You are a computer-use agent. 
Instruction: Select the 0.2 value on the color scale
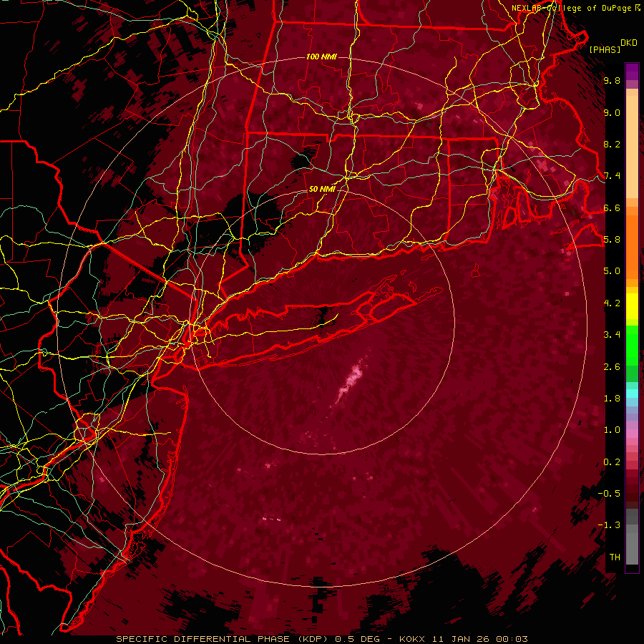pos(612,462)
